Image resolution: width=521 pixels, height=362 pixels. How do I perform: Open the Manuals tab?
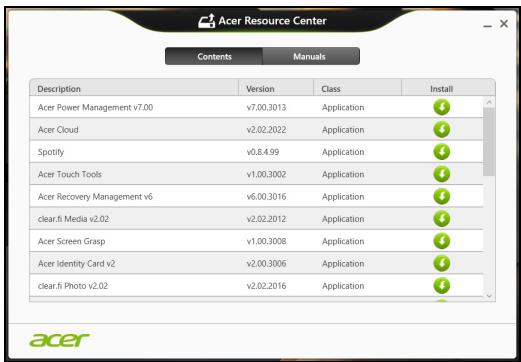pos(311,56)
